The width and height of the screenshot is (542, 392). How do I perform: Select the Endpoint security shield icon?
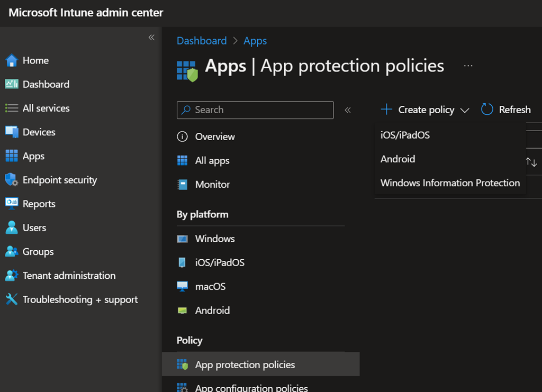12,180
